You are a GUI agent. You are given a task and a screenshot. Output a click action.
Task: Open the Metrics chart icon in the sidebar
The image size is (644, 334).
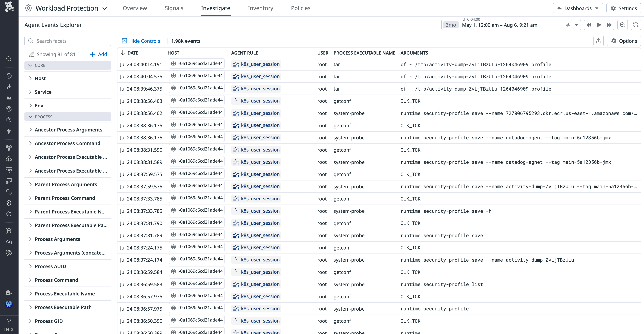pyautogui.click(x=9, y=98)
